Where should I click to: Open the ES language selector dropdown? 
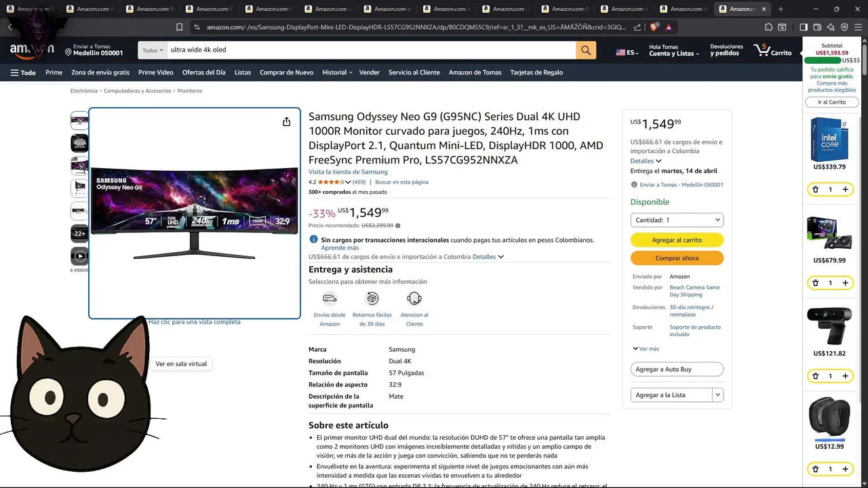click(x=627, y=52)
